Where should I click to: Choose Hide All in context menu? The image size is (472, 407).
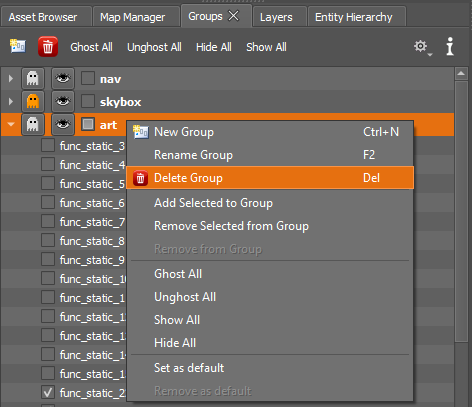[270, 343]
